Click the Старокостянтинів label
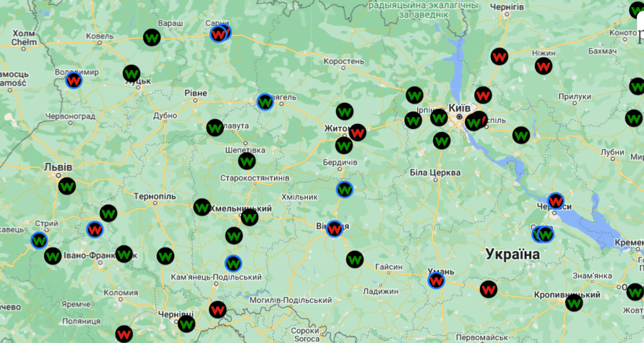 pyautogui.click(x=255, y=178)
